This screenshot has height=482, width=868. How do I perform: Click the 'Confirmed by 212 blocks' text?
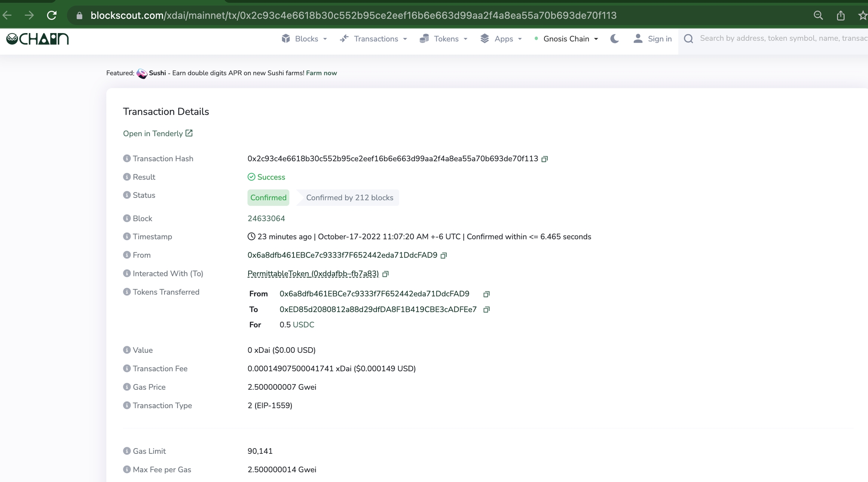tap(349, 198)
